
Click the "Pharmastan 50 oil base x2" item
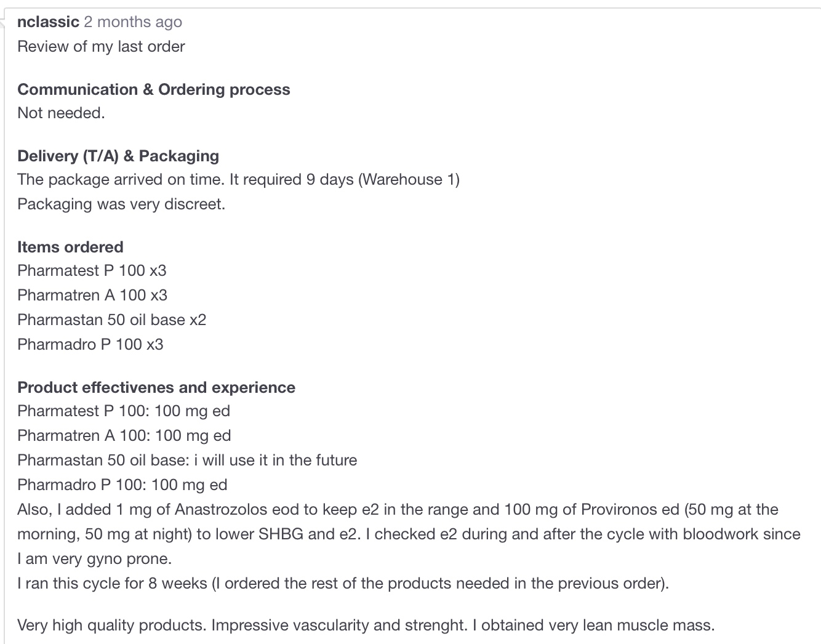(x=111, y=320)
